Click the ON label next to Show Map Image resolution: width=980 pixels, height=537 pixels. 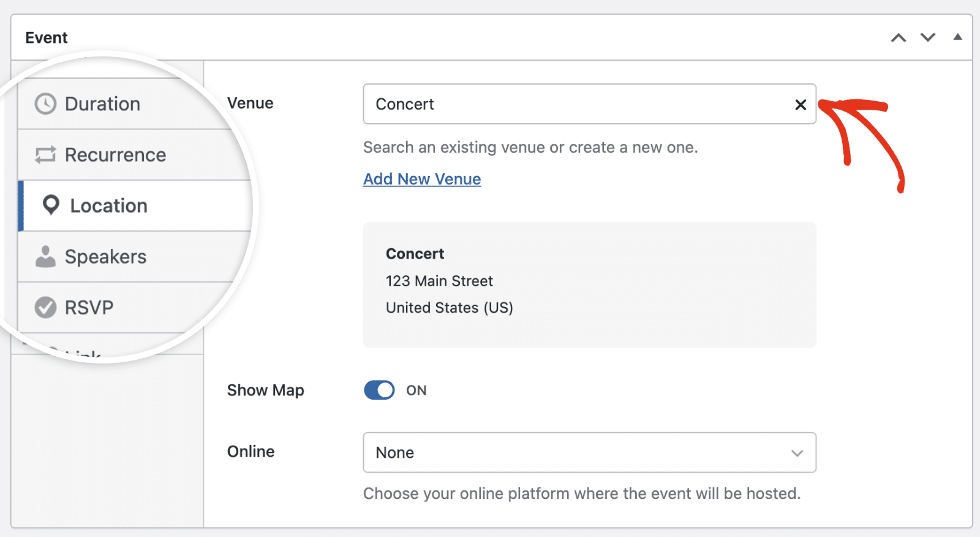coord(417,390)
